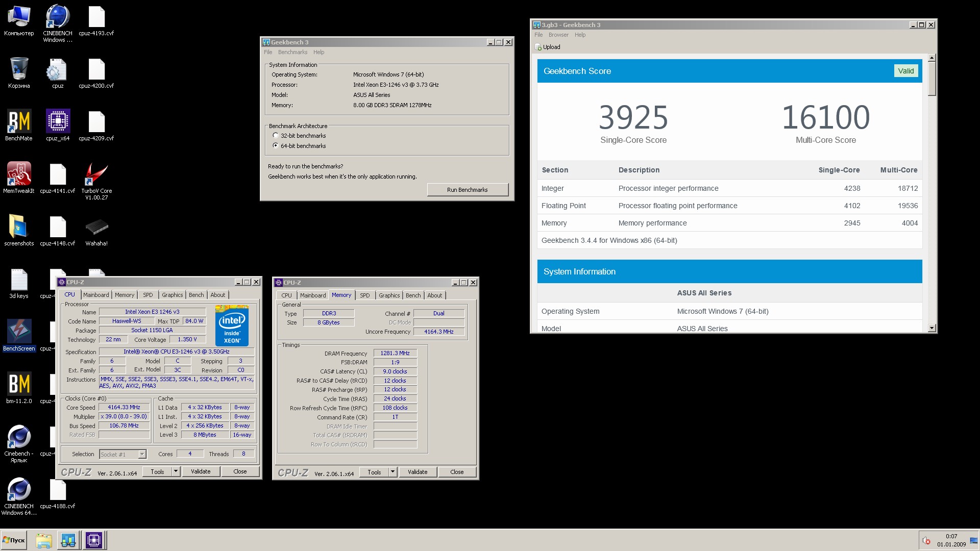This screenshot has width=980, height=551.
Task: Open the Пуск start menu
Action: coord(14,540)
